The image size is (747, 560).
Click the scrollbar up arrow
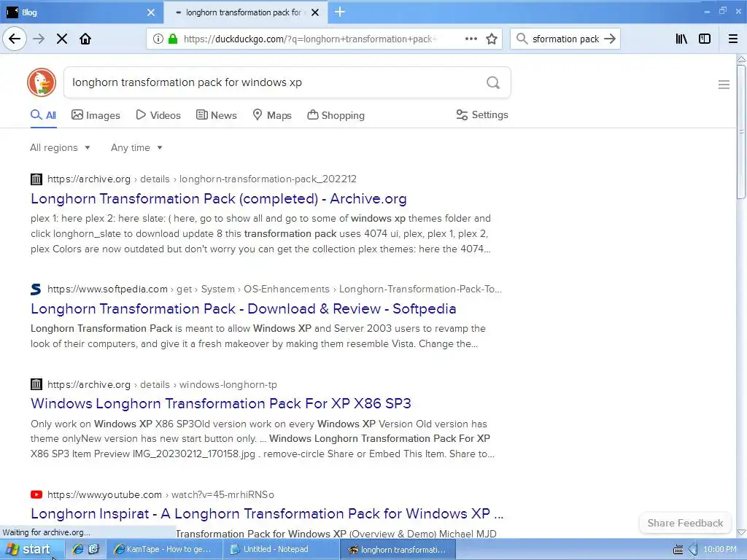coord(741,58)
